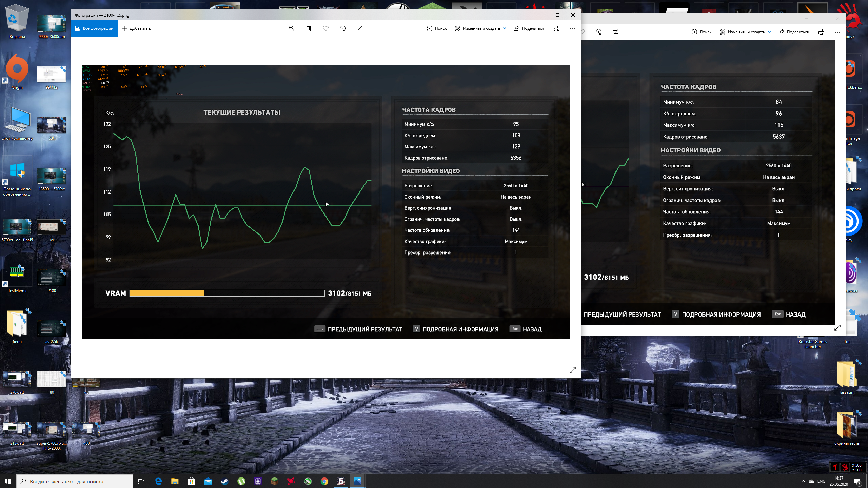Viewport: 868px width, 488px height.
Task: Go to 'Все фотографии' tab
Action: tap(94, 28)
